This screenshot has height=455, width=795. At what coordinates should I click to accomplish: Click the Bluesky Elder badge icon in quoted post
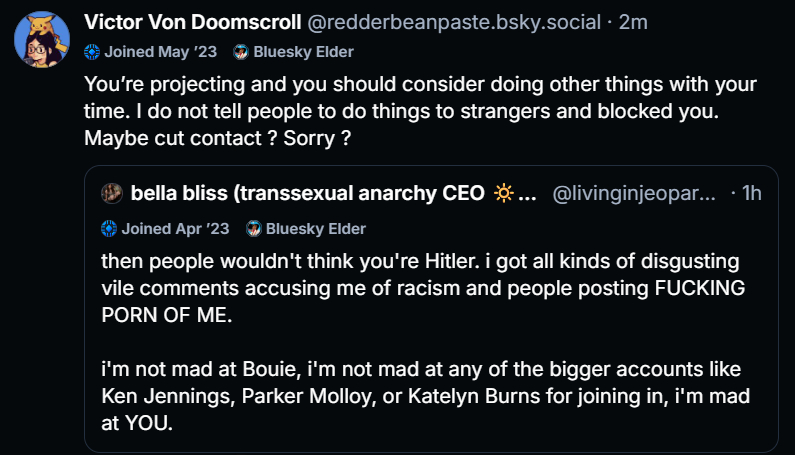tap(254, 229)
